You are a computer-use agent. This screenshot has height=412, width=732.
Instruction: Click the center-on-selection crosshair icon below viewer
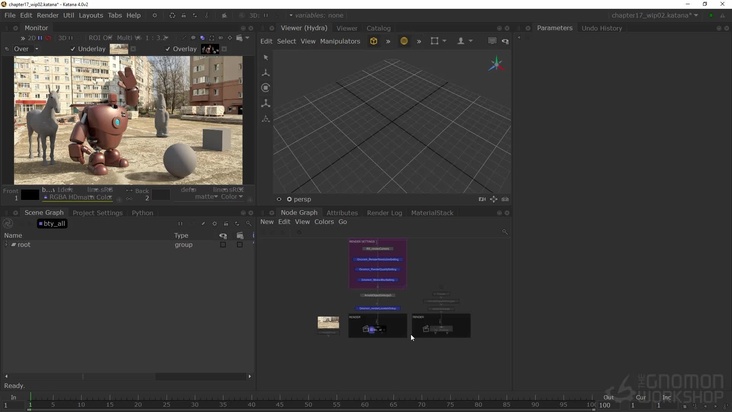(x=493, y=199)
